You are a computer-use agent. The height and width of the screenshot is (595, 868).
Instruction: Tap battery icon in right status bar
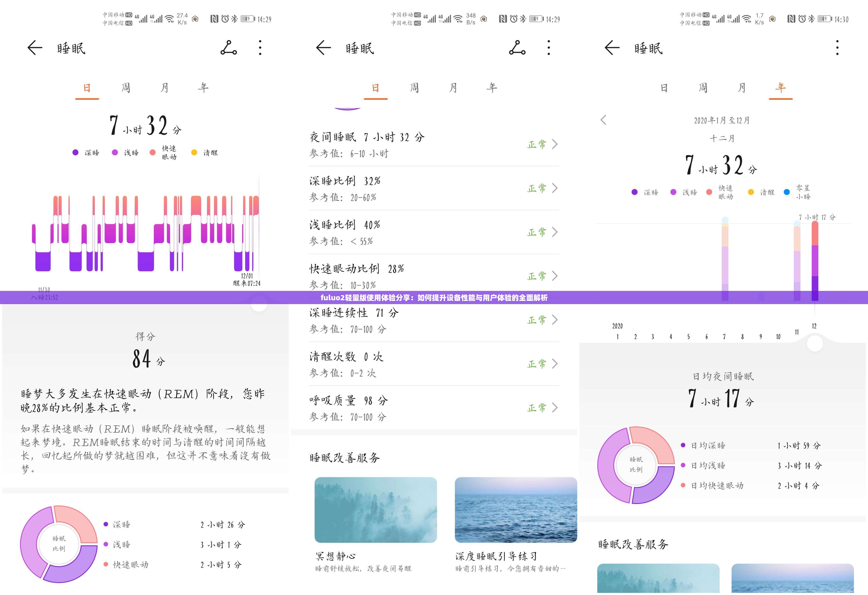click(x=825, y=19)
